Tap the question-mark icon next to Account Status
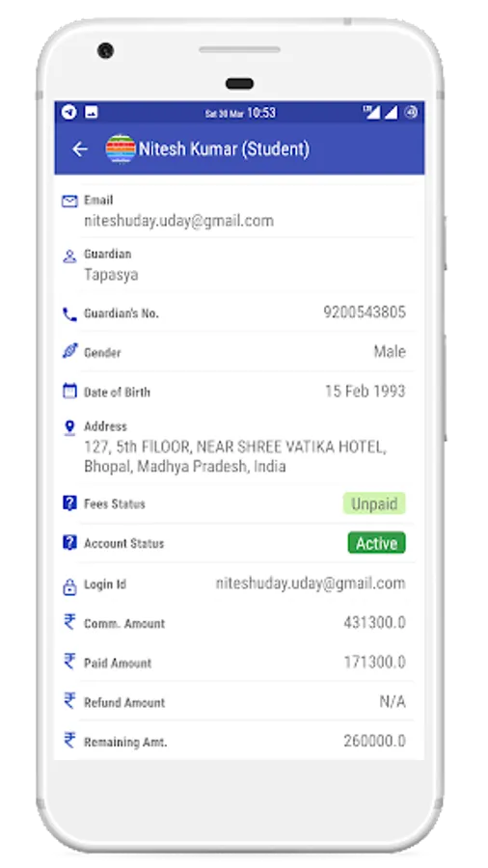The image size is (488, 868). pos(69,542)
